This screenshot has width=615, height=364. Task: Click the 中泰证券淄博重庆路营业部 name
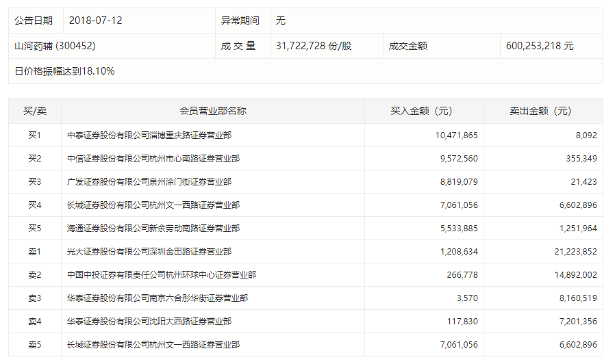point(149,135)
